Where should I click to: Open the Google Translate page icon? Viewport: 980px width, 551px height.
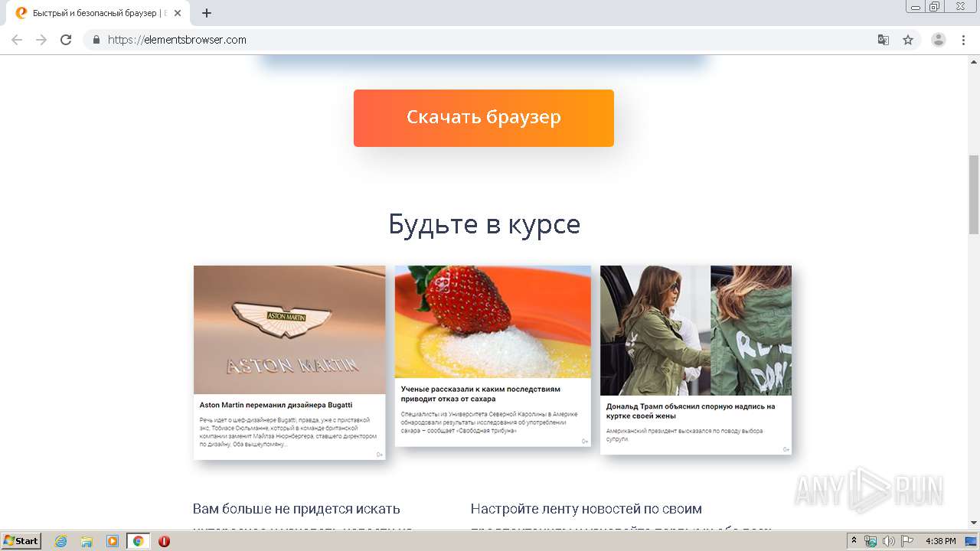[884, 40]
